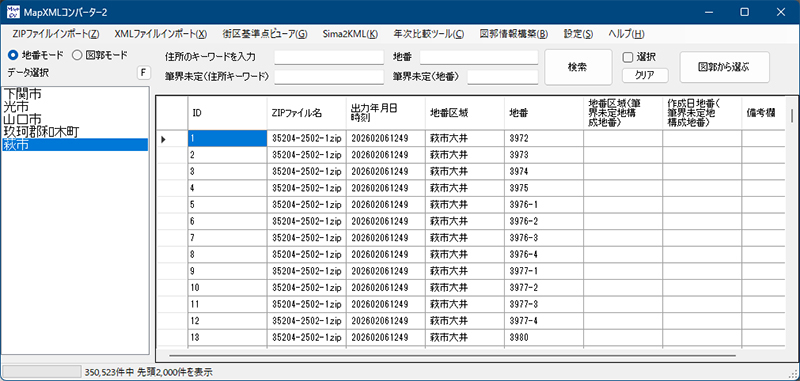
Task: Click ID cell with value 1
Action: (227, 138)
